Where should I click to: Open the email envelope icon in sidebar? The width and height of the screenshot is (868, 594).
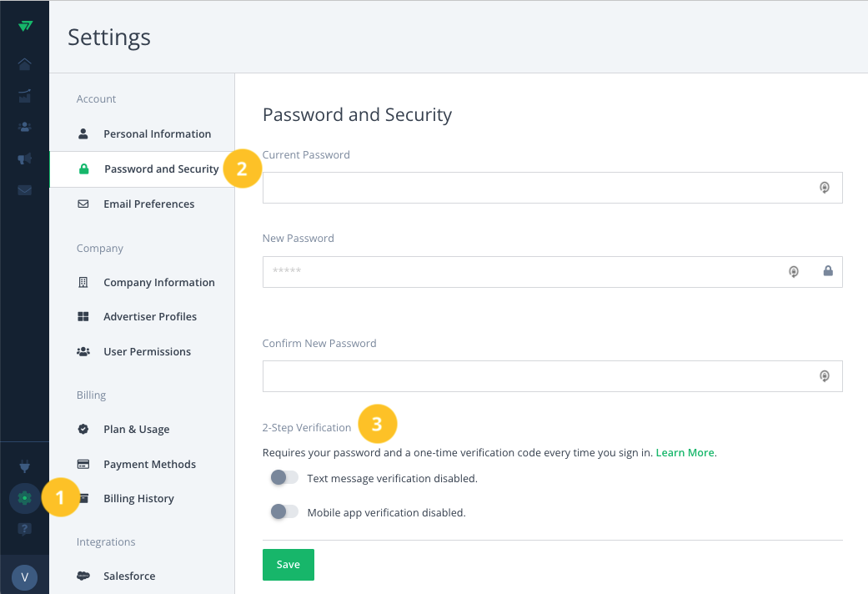click(x=24, y=190)
